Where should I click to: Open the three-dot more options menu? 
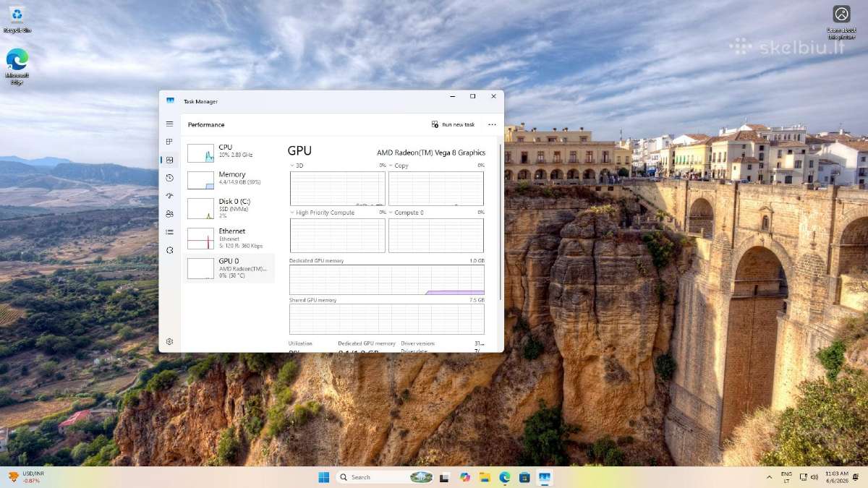493,124
